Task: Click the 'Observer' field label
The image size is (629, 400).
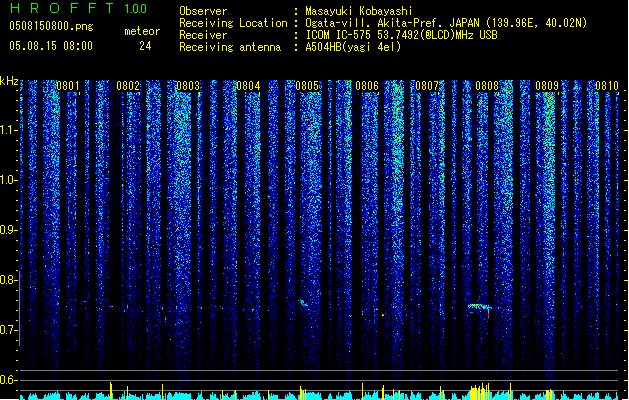Action: tap(203, 11)
